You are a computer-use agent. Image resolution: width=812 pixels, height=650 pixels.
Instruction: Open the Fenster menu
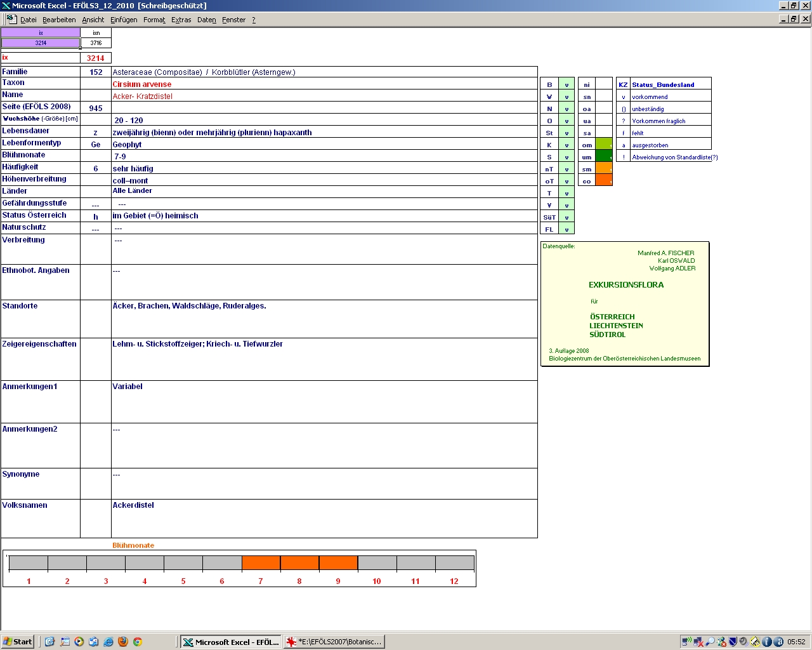pyautogui.click(x=234, y=20)
